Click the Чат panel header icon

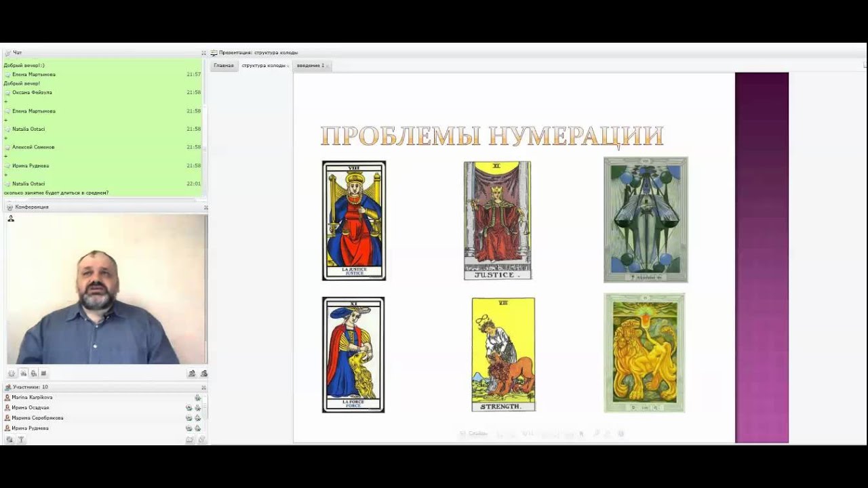pyautogui.click(x=8, y=53)
